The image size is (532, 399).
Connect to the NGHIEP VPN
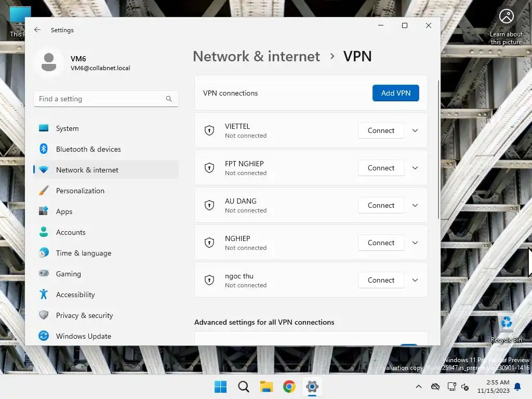pos(381,243)
